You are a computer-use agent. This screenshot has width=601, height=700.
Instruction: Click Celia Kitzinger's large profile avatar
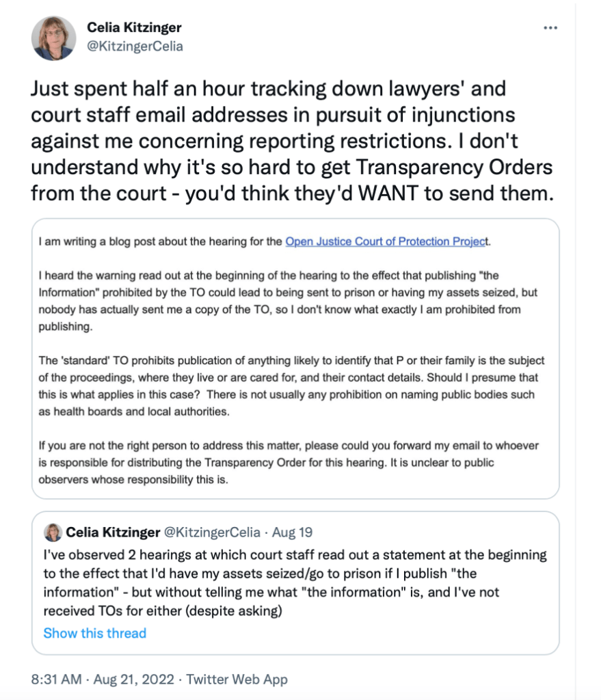click(x=53, y=38)
